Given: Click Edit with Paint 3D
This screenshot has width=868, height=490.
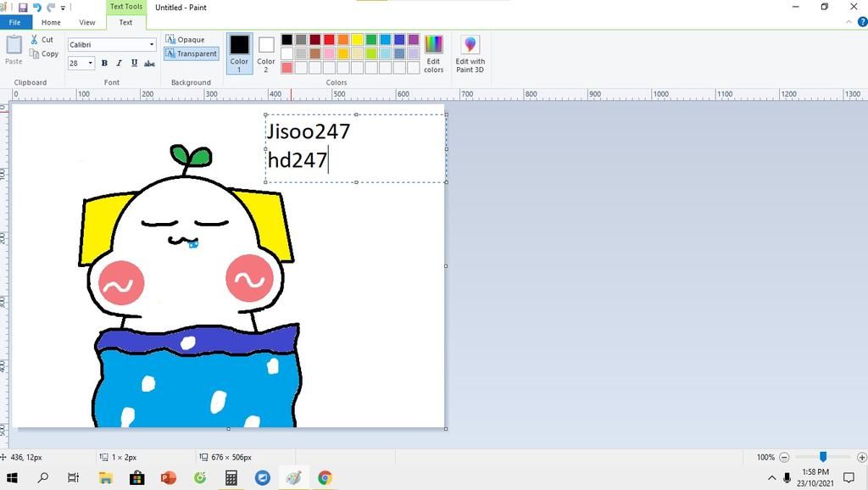Looking at the screenshot, I should click(x=469, y=53).
